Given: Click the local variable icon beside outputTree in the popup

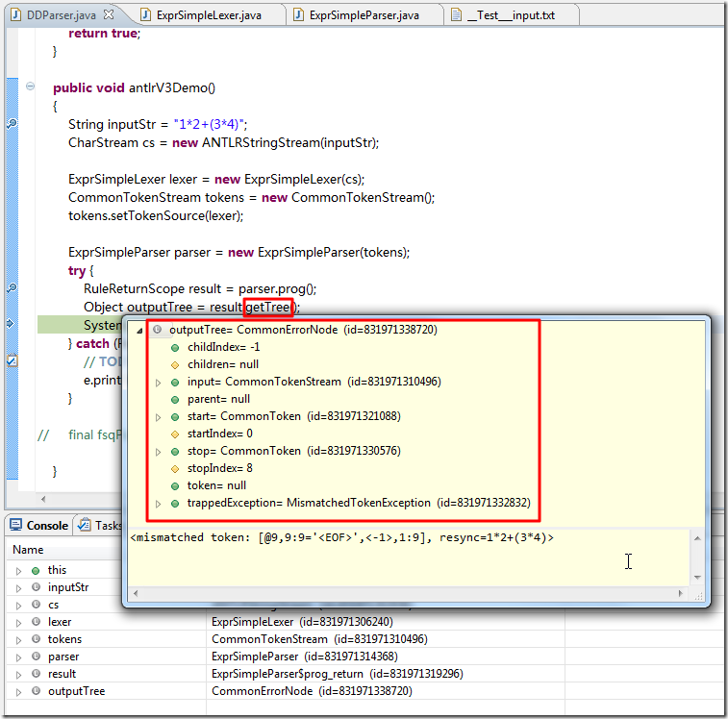Looking at the screenshot, I should click(158, 330).
